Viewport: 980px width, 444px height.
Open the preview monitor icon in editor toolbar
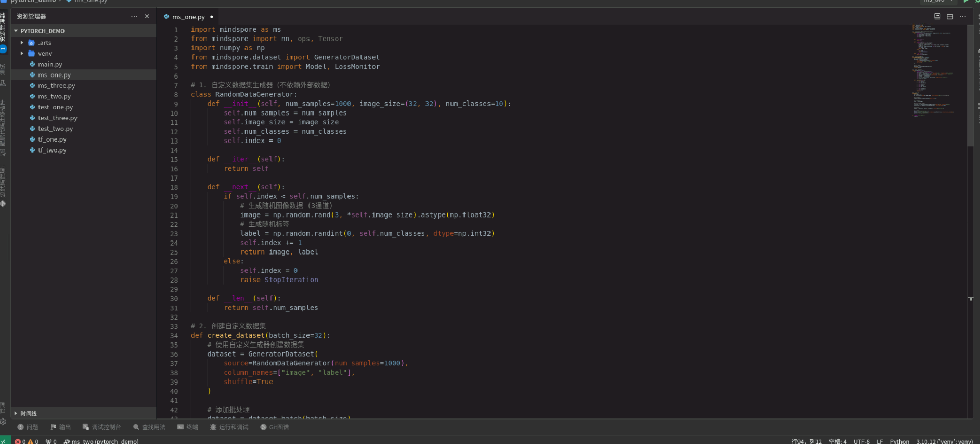937,17
